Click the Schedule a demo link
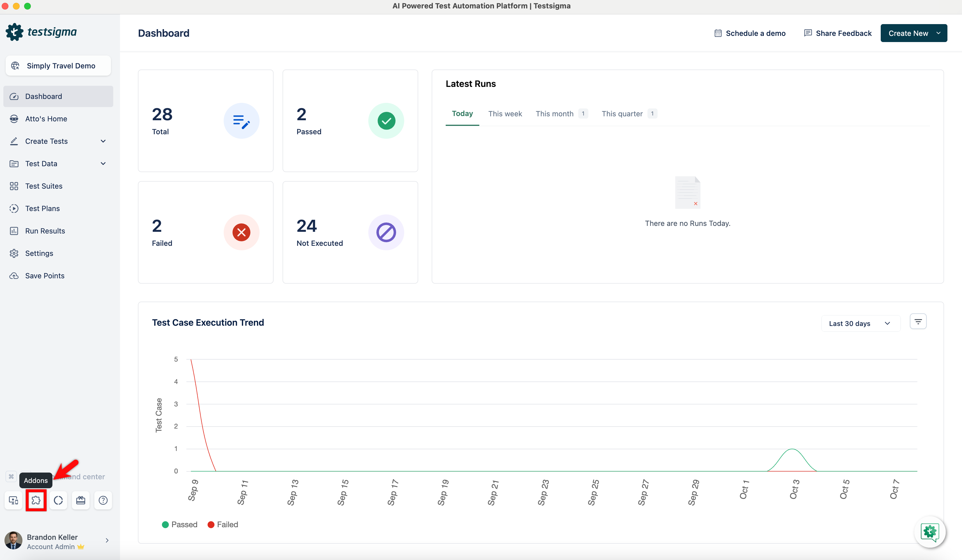The height and width of the screenshot is (560, 962). point(750,33)
